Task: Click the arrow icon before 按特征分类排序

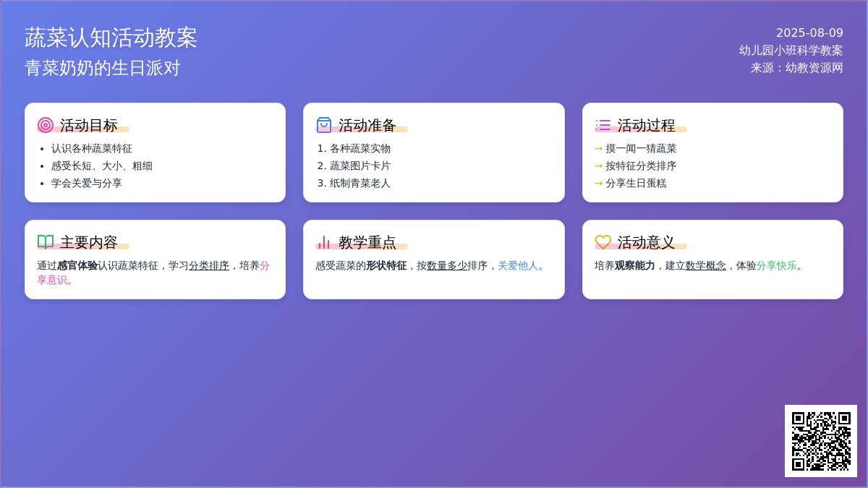Action: pyautogui.click(x=599, y=166)
